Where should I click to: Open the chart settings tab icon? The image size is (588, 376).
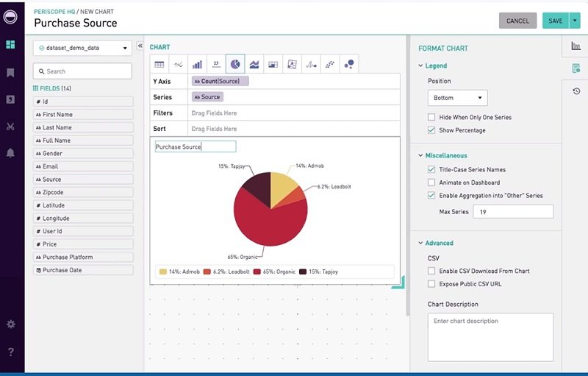(576, 46)
